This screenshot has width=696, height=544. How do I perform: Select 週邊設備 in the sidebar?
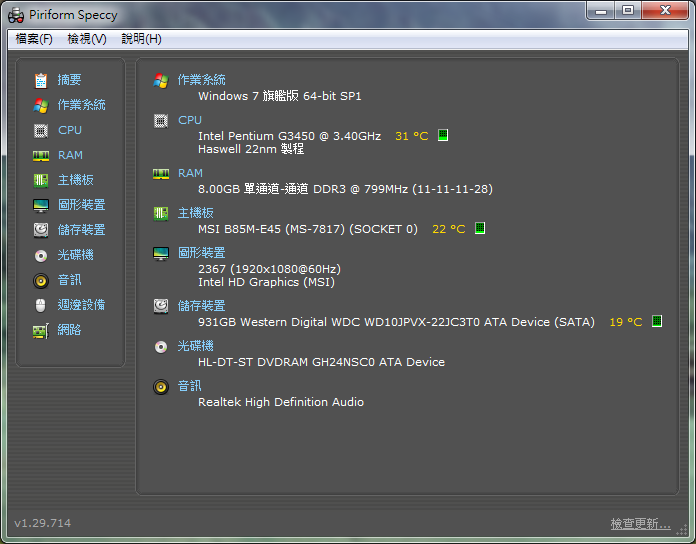pyautogui.click(x=82, y=305)
